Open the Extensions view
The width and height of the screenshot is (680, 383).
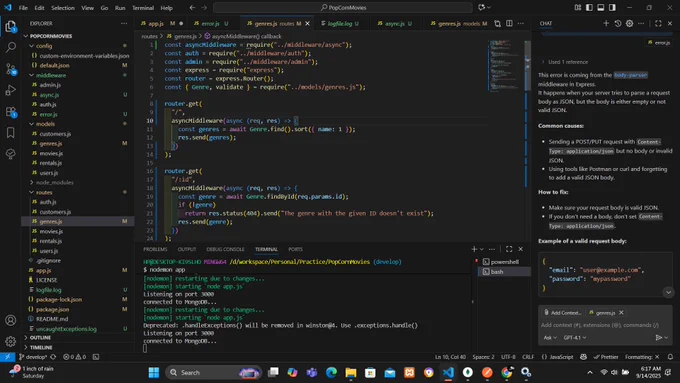tap(10, 112)
